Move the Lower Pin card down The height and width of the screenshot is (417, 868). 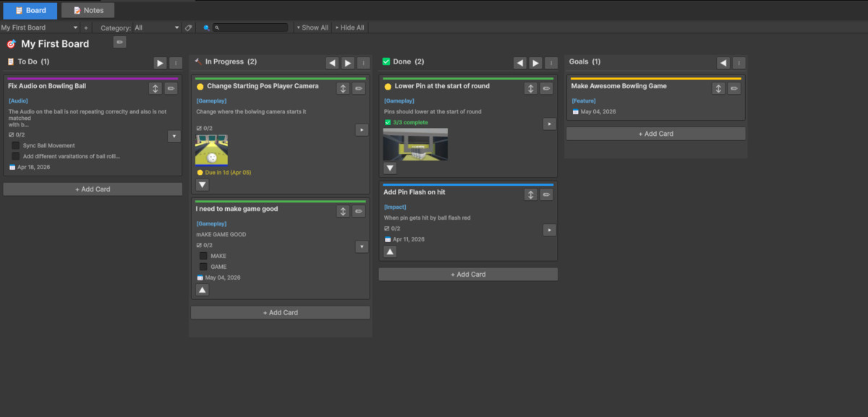pyautogui.click(x=390, y=168)
